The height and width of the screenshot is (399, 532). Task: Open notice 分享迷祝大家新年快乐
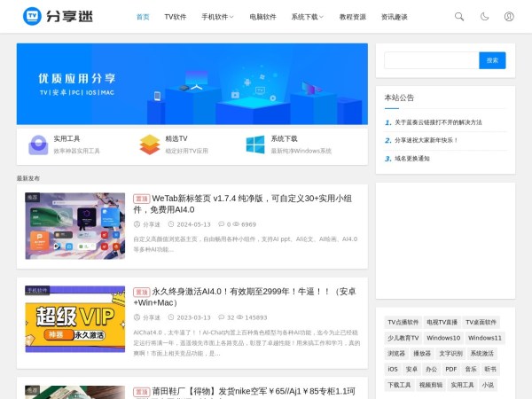(x=426, y=140)
